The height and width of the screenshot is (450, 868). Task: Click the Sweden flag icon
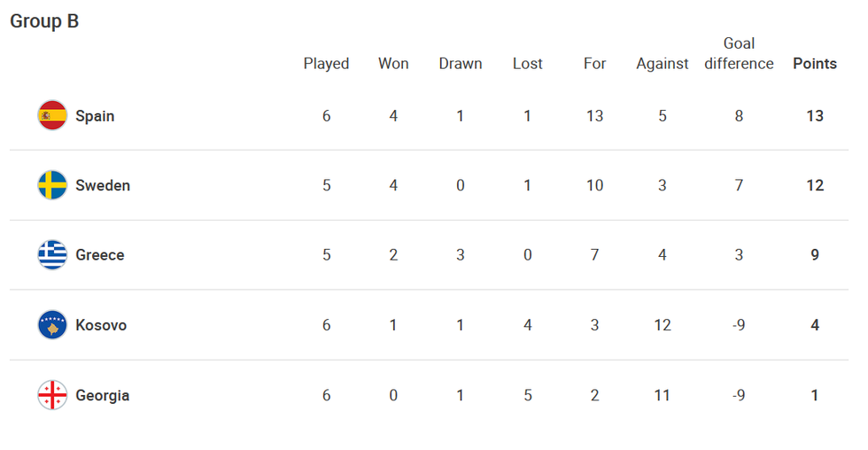coord(52,185)
